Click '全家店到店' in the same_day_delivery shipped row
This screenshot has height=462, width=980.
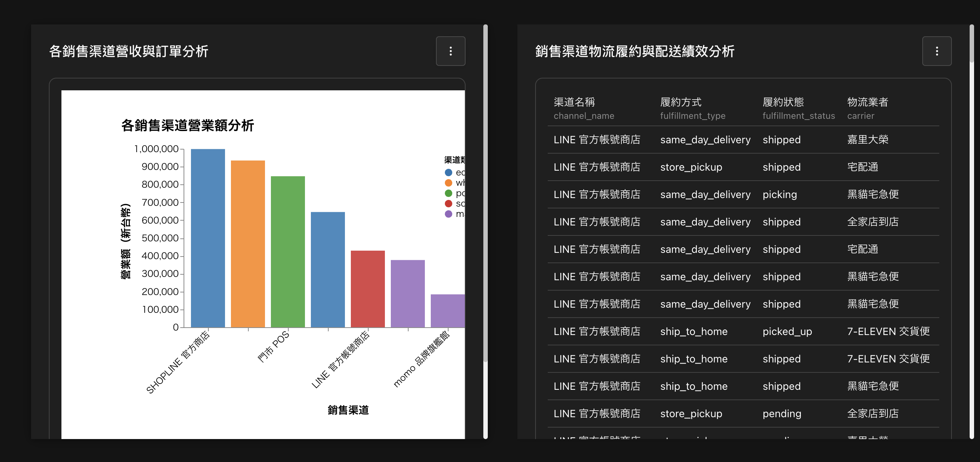[873, 222]
